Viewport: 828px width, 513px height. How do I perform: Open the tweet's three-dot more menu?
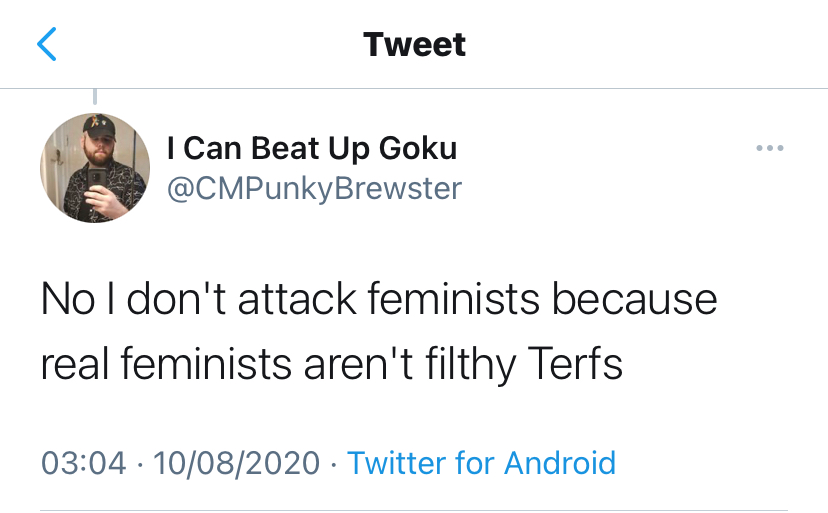pos(770,149)
